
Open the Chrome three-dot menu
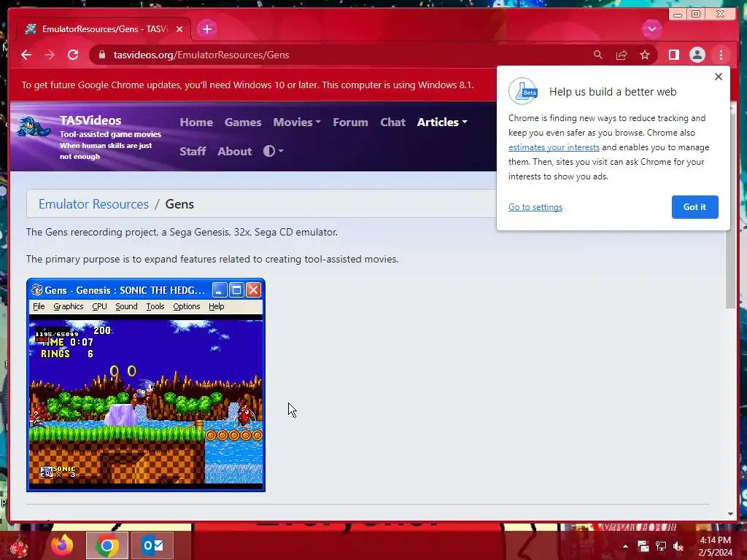click(721, 55)
